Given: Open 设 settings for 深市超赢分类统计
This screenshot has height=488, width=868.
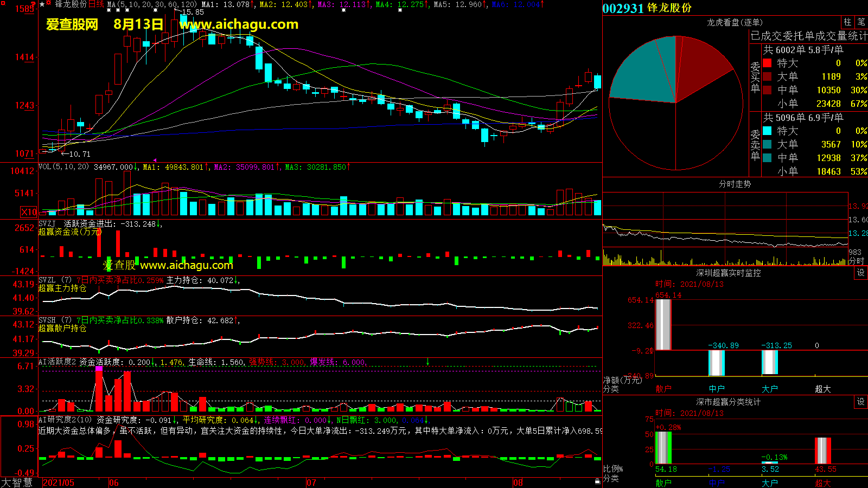Looking at the screenshot, I should pyautogui.click(x=861, y=402).
